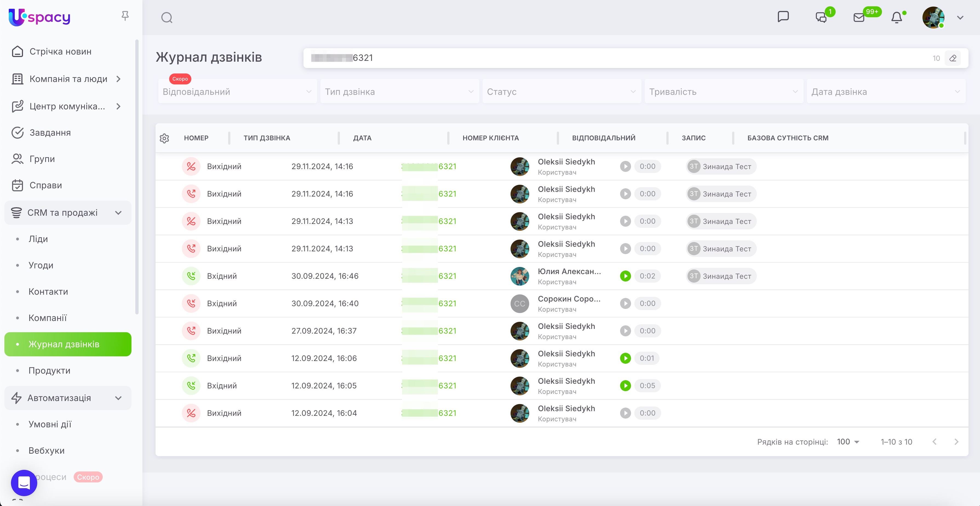This screenshot has width=980, height=506.
Task: Change rows per page dropdown showing 100
Action: pyautogui.click(x=848, y=442)
